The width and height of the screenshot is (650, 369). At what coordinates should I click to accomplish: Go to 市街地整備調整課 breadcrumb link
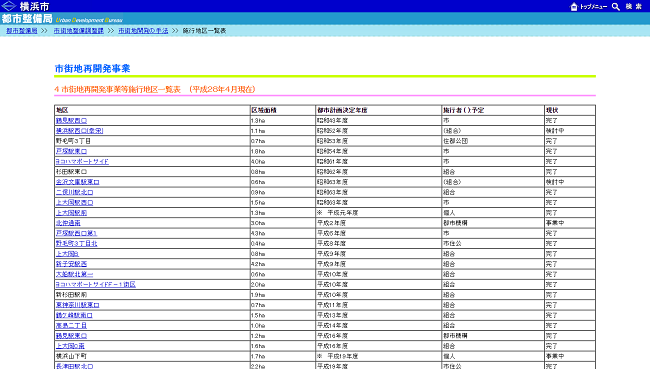[x=78, y=31]
